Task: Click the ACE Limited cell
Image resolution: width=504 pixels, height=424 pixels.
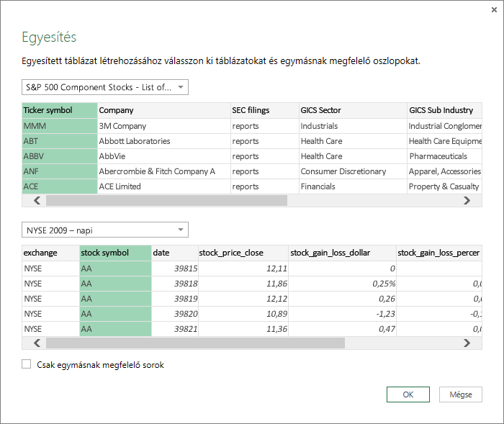Action: pyautogui.click(x=164, y=186)
